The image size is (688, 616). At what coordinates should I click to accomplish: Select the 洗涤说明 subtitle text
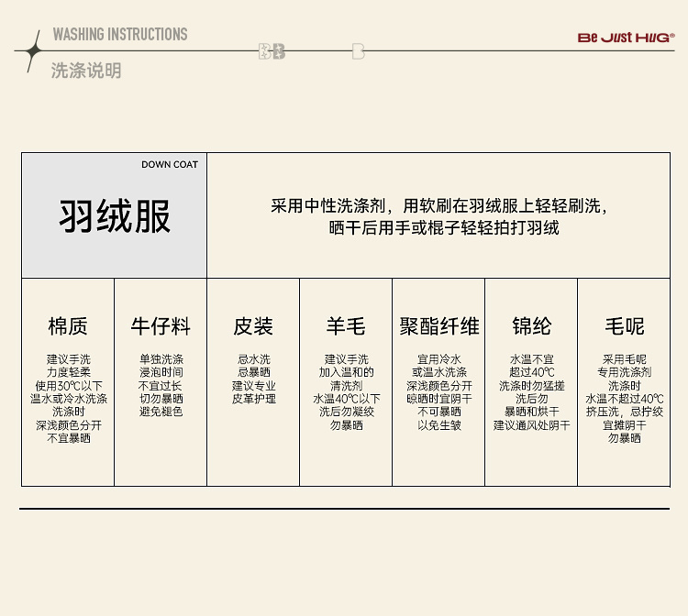86,71
